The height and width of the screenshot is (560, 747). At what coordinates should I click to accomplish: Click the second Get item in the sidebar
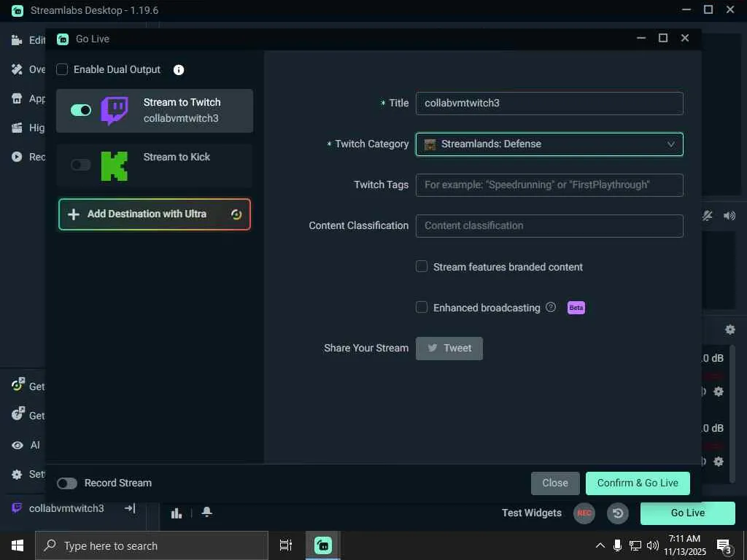pos(28,415)
